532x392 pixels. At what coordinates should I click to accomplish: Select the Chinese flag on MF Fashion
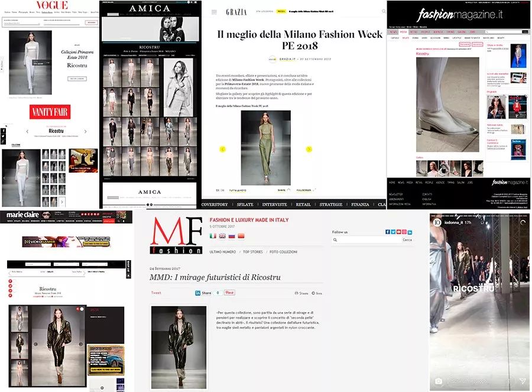click(x=241, y=236)
